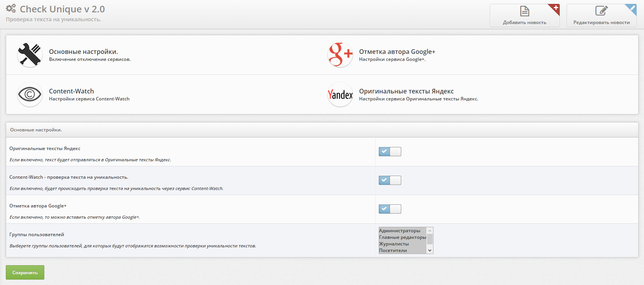Click the Настройки сервиса Content-Watch description
Screen dimensions: 644x285
click(89, 99)
